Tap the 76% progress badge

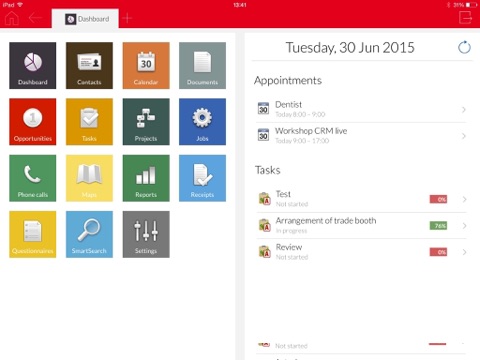tap(438, 226)
